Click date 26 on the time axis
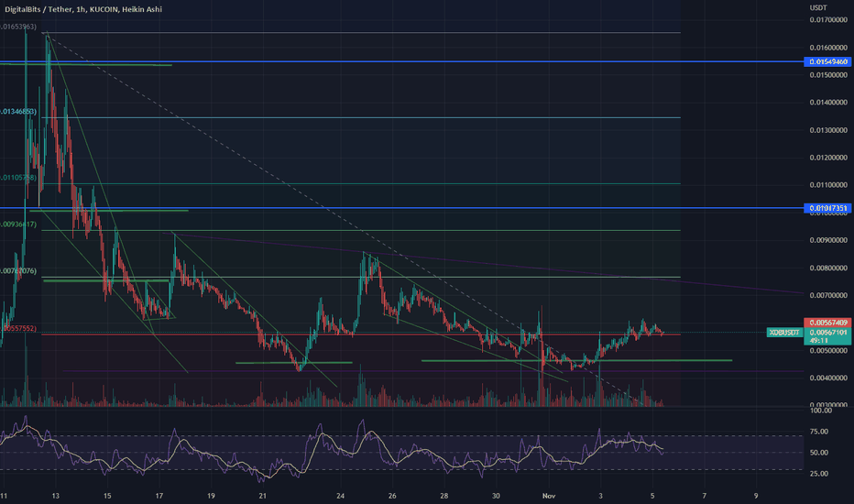The image size is (854, 504). tap(392, 496)
